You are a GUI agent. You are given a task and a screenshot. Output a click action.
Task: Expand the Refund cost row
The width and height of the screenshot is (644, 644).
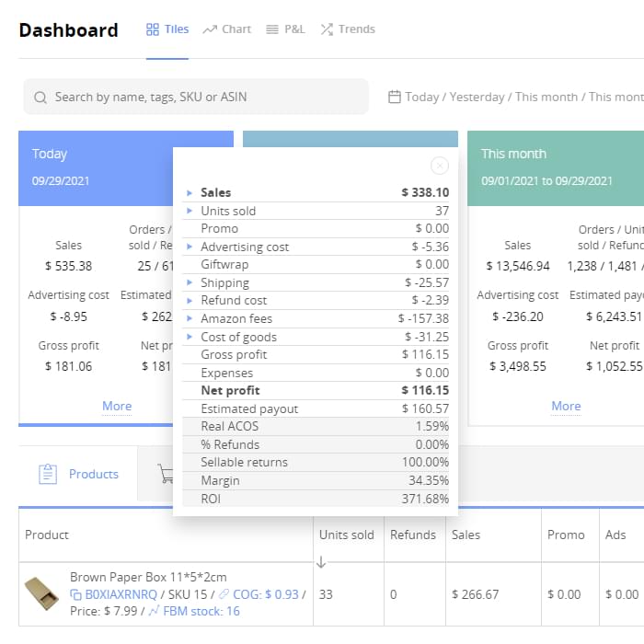[190, 300]
